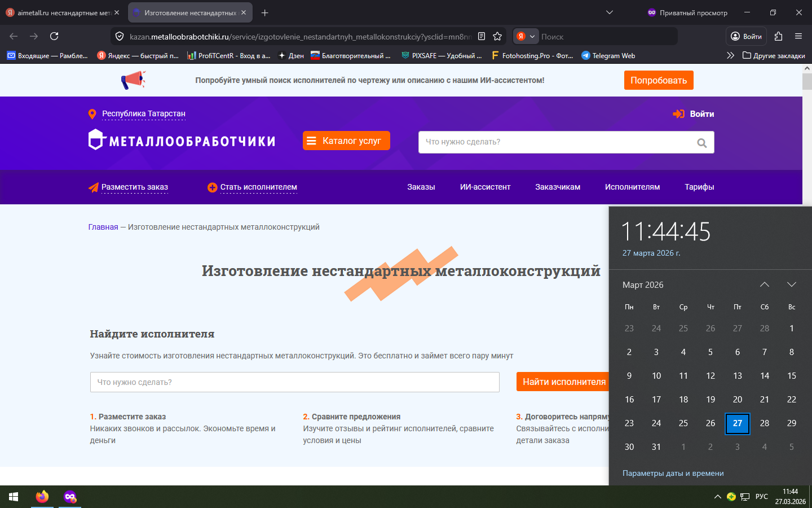
Task: Click the Найти исполнителя button
Action: pos(564,382)
